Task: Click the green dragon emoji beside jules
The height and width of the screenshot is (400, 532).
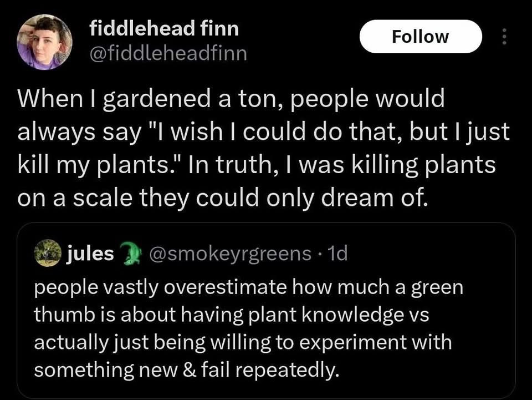Action: (x=129, y=253)
